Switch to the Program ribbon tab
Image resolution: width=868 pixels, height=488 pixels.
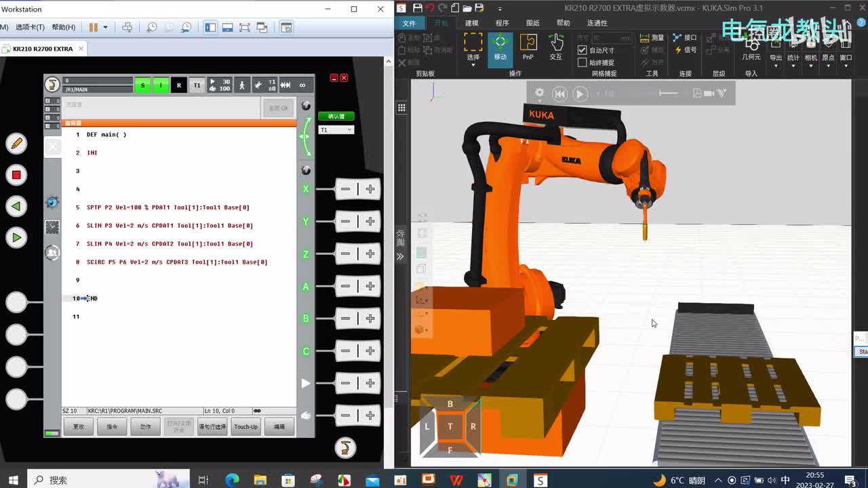click(502, 23)
